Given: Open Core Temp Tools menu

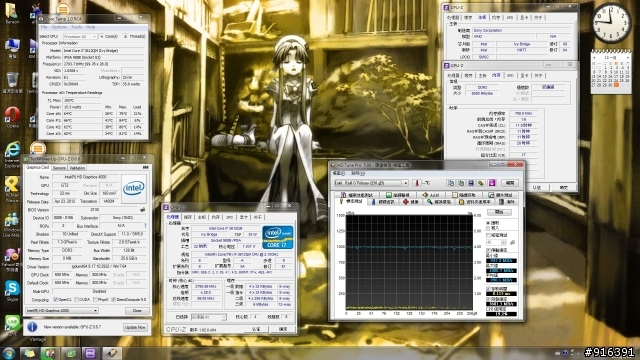Looking at the screenshot, I should (76, 27).
